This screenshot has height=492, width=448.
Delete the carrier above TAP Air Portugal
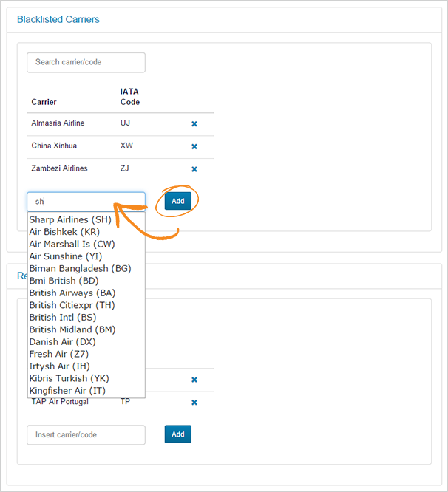click(194, 380)
